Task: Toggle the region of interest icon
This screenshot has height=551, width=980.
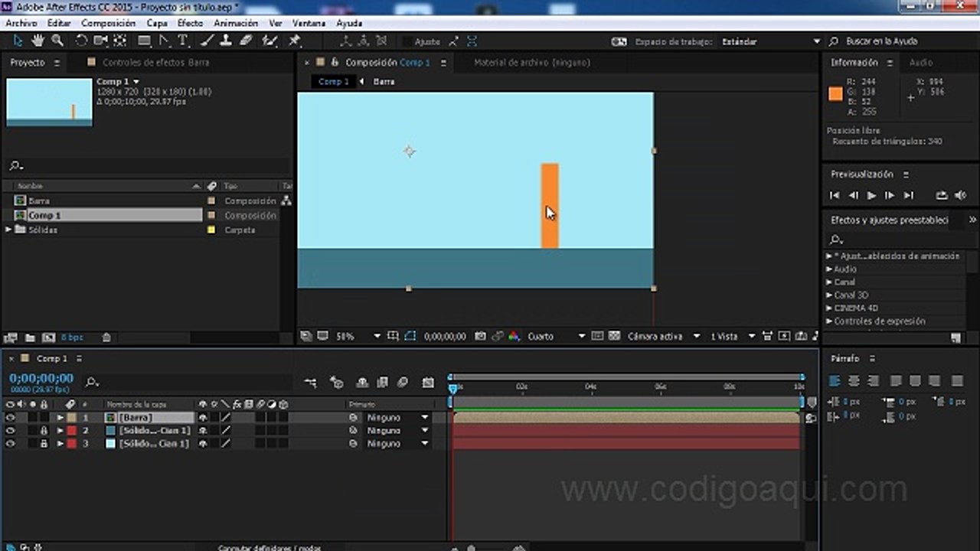Action: click(597, 336)
